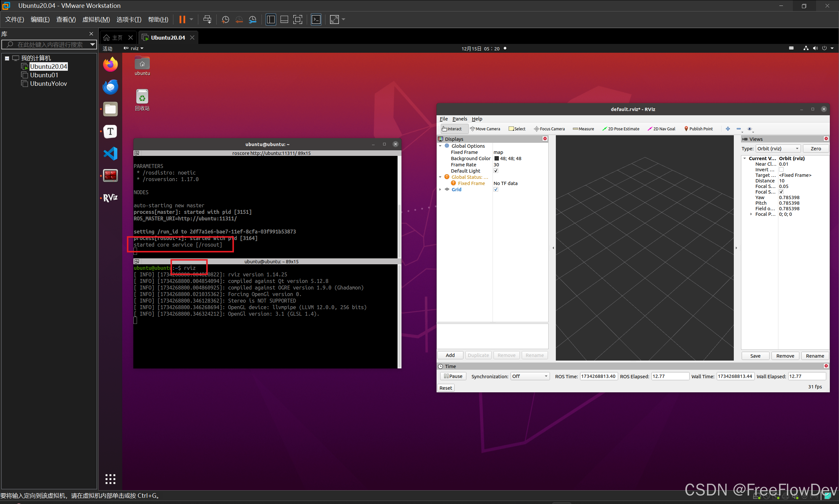The height and width of the screenshot is (504, 839).
Task: Activate the 2D Nav Goal tool
Action: coord(661,129)
